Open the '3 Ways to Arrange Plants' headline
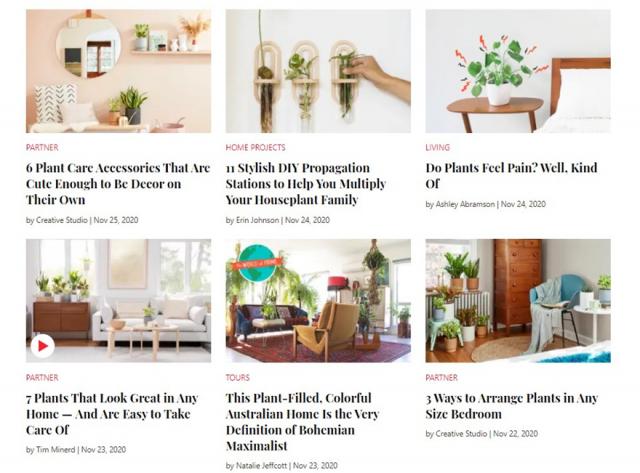 tap(512, 406)
